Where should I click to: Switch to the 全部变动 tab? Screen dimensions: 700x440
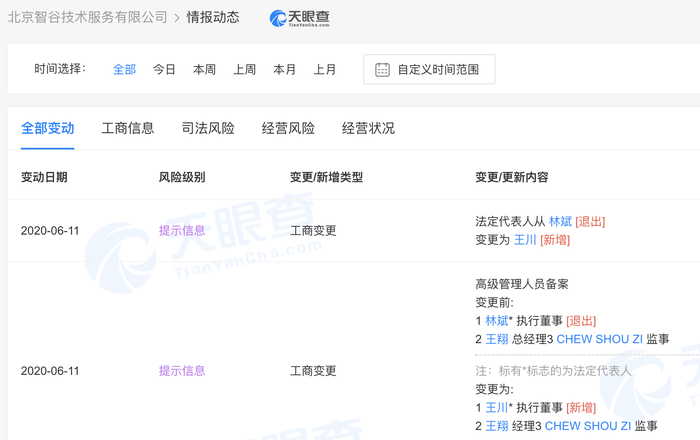(x=47, y=128)
